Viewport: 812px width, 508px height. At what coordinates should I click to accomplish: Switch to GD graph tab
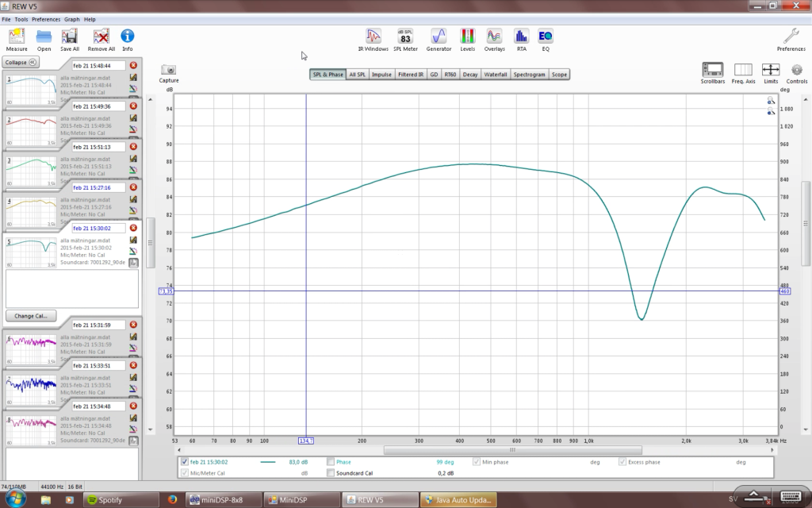point(434,74)
